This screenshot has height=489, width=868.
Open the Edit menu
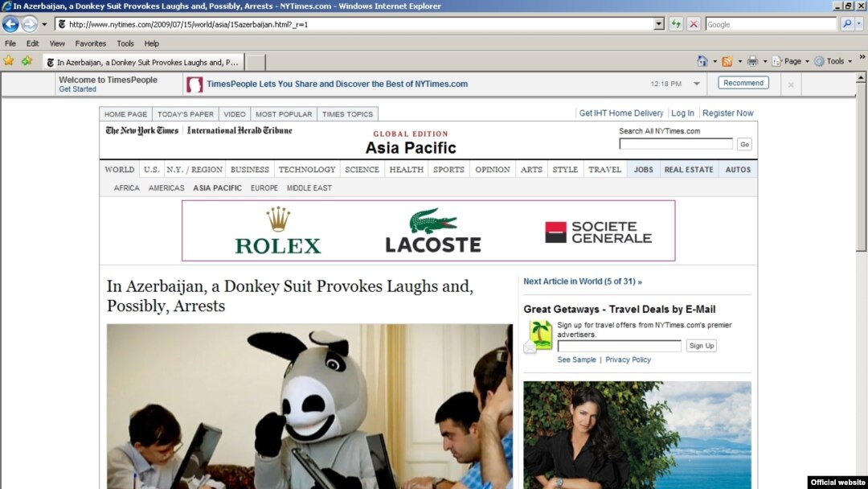[33, 43]
